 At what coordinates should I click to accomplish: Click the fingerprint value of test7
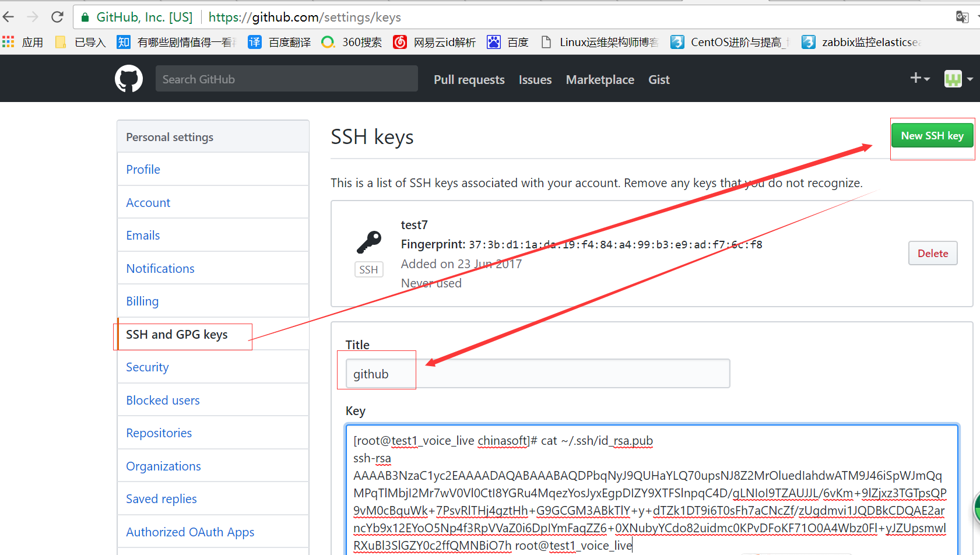616,245
